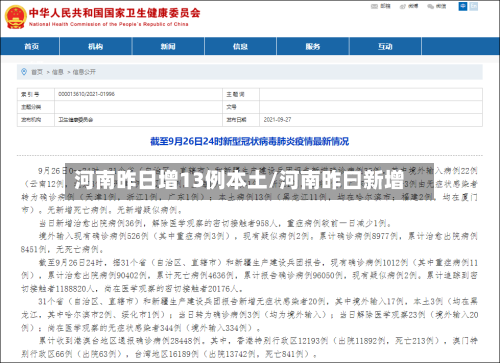Open the mailbox (邮箱) icon link
Viewport: 500px width, 363px height.
(x=380, y=6)
